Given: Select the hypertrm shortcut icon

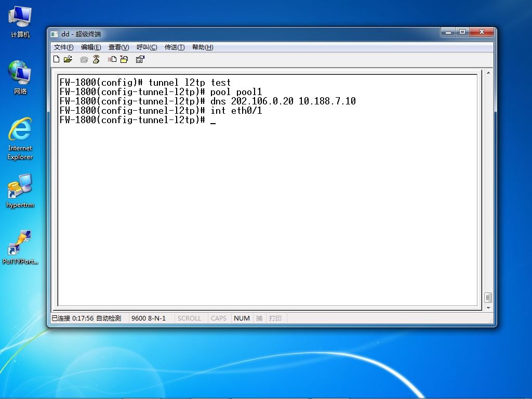Looking at the screenshot, I should click(x=20, y=191).
